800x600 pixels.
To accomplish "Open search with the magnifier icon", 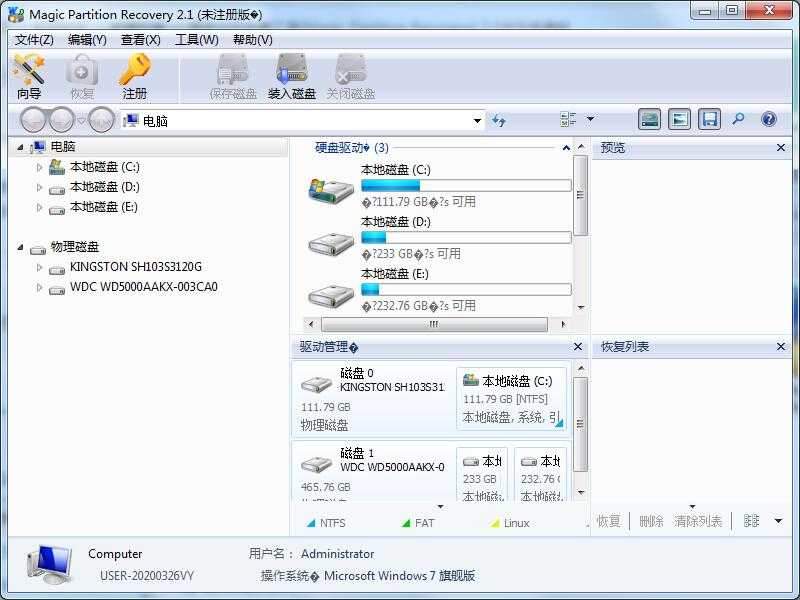I will pyautogui.click(x=736, y=119).
